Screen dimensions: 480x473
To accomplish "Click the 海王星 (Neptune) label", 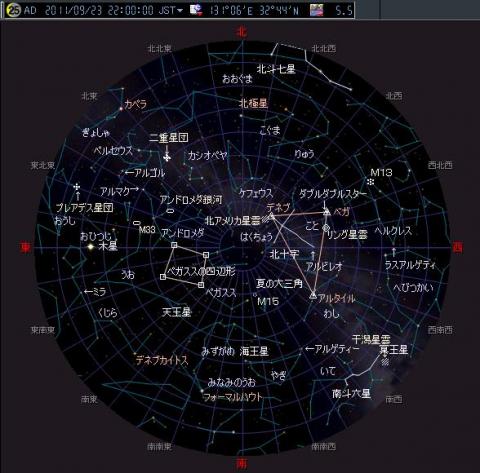I will pyautogui.click(x=254, y=351).
